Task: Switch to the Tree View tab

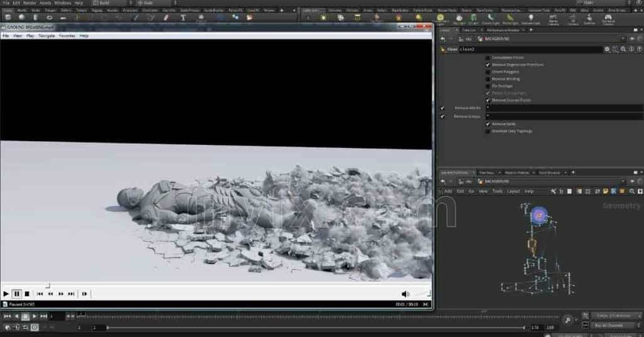Action: (x=486, y=173)
